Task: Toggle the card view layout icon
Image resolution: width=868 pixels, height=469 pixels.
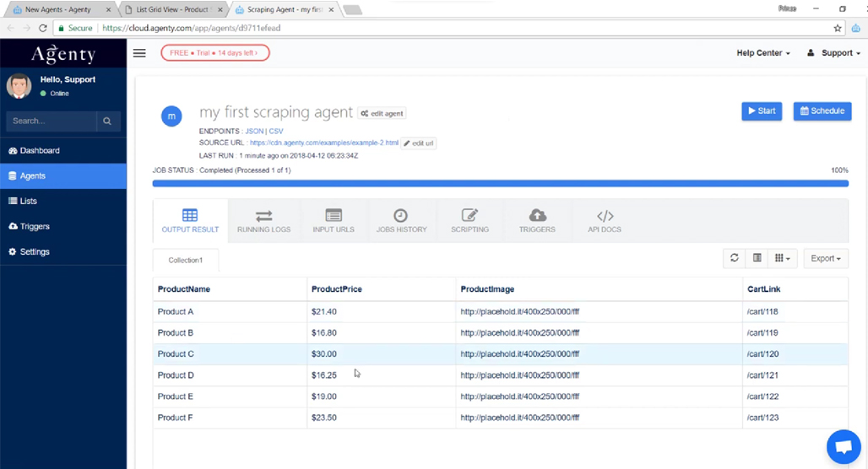Action: point(757,258)
